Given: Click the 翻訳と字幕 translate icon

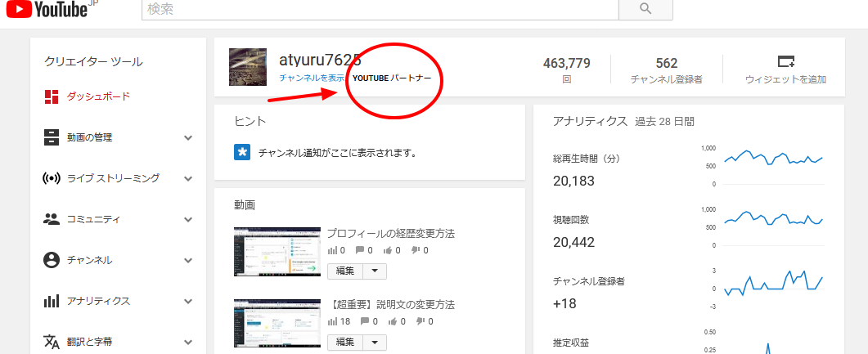Looking at the screenshot, I should pos(52,343).
